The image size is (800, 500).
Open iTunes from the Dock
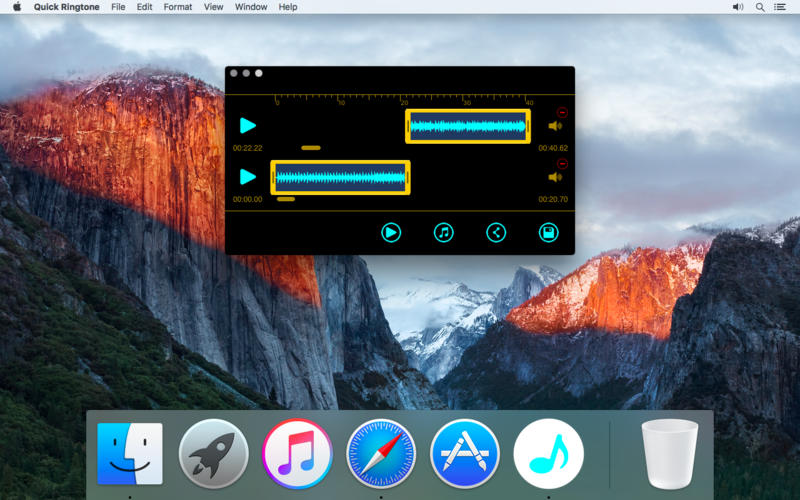pos(297,454)
